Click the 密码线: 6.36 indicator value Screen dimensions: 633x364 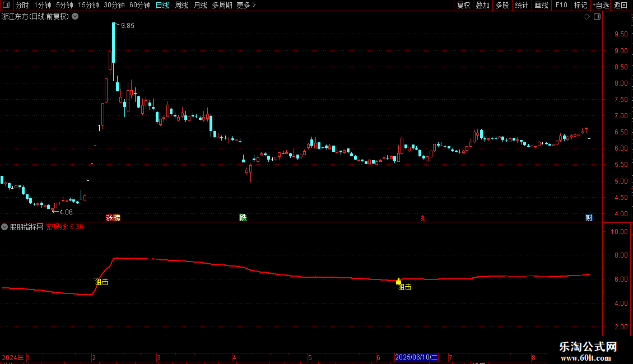pyautogui.click(x=64, y=227)
